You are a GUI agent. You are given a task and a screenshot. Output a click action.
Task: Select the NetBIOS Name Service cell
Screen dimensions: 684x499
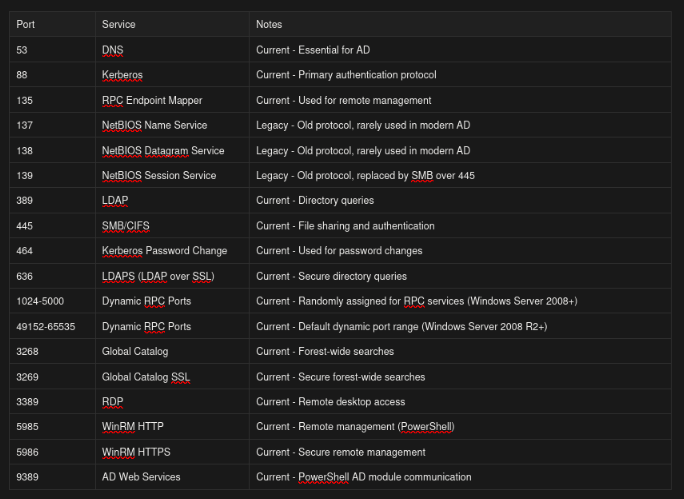[154, 125]
